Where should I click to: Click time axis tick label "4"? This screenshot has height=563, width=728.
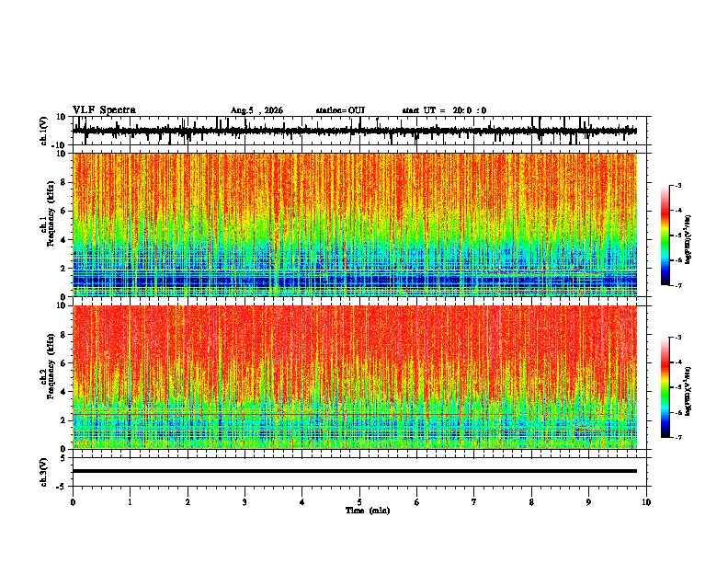point(302,502)
